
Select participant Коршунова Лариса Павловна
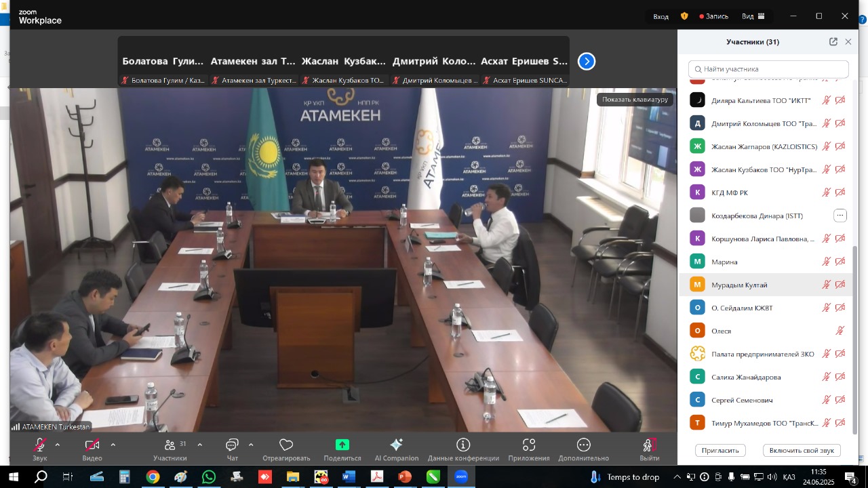tap(766, 239)
